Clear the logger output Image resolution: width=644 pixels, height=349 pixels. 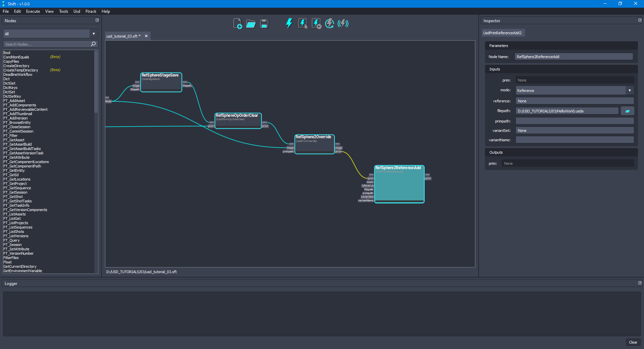point(633,342)
